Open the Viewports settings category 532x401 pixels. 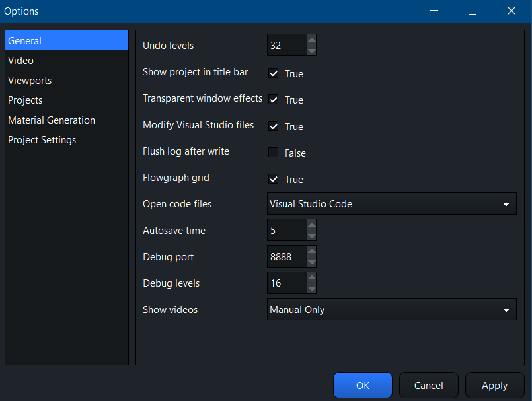click(x=30, y=81)
